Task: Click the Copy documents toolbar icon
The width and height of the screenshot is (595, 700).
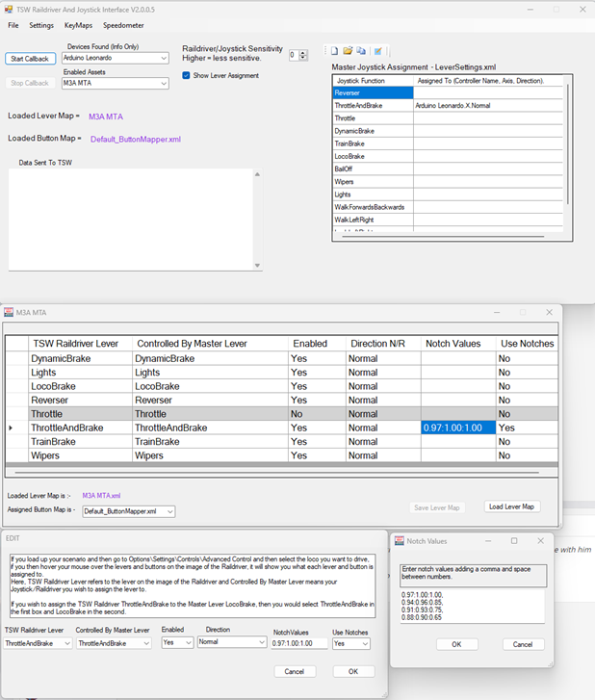Action: (361, 51)
